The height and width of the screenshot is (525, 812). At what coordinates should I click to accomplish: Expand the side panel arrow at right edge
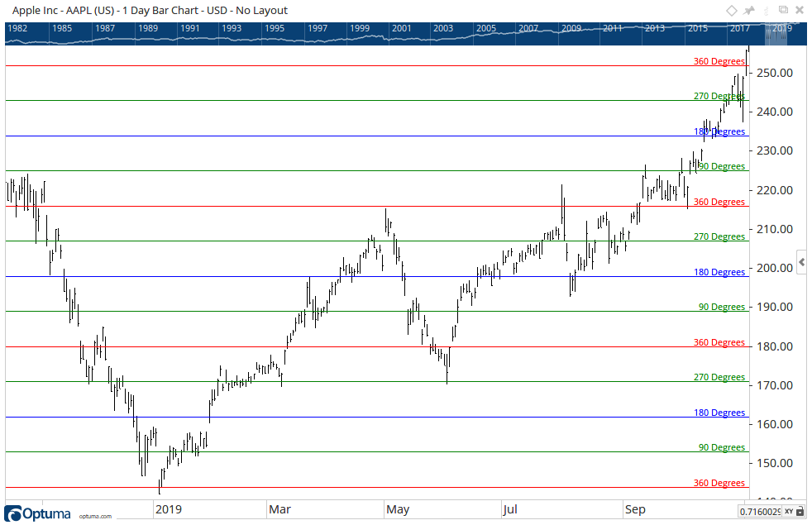pyautogui.click(x=801, y=263)
